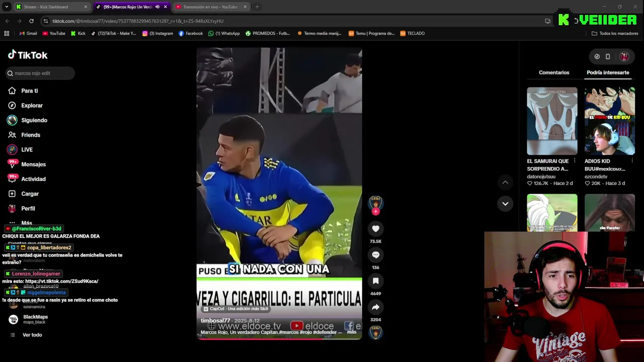The image size is (644, 362).
Task: Open more options for ADIOS KID BUU video
Action: click(x=632, y=161)
